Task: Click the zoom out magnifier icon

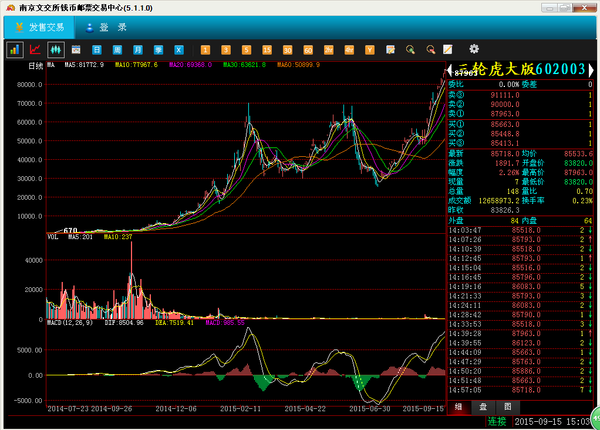Action: coord(431,50)
